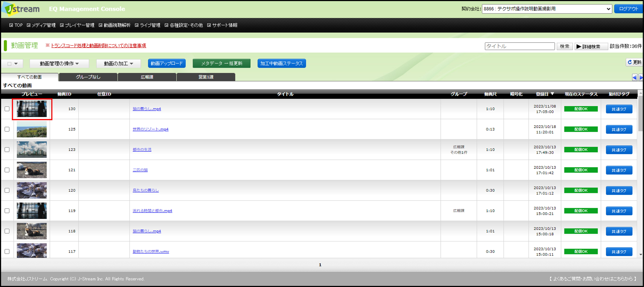Tick the checkbox for video ID 117
Image resolution: width=644 pixels, height=287 pixels.
point(7,251)
